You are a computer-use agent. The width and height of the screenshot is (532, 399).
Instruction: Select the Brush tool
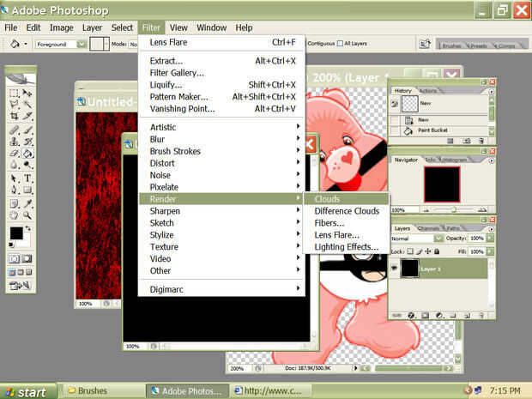[27, 130]
